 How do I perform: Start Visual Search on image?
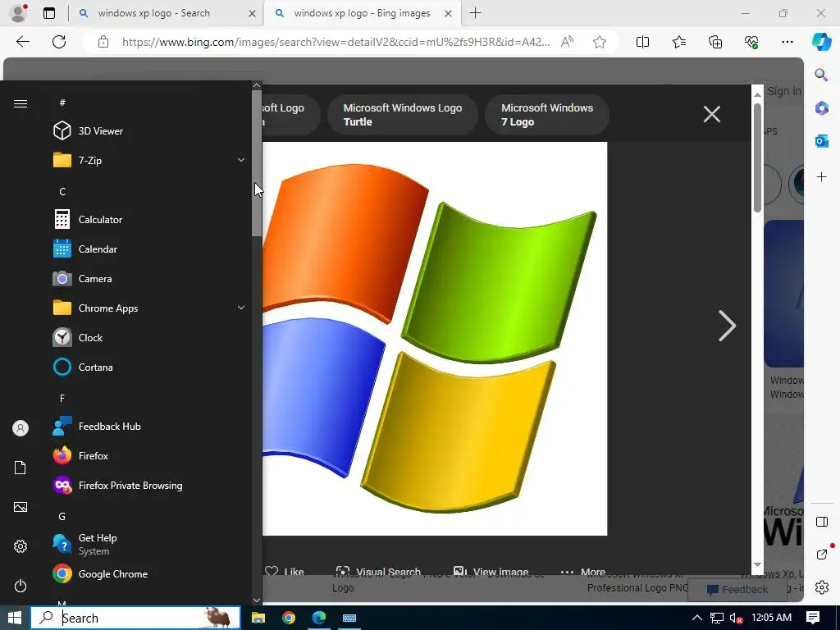tap(378, 572)
